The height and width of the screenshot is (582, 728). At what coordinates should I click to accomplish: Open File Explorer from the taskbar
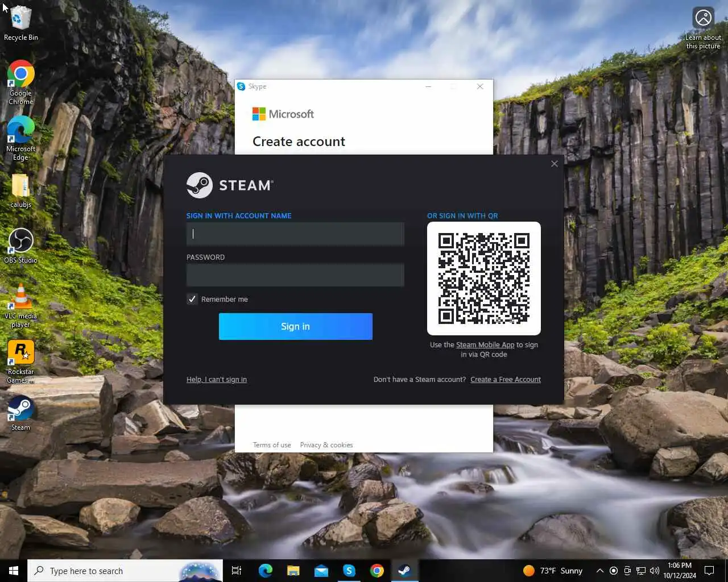pyautogui.click(x=293, y=571)
